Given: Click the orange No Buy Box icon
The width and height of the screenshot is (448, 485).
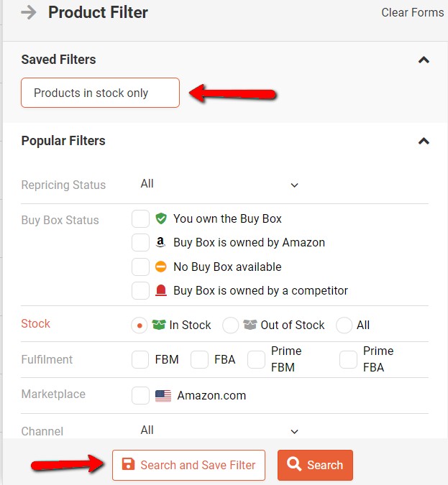Looking at the screenshot, I should point(160,267).
